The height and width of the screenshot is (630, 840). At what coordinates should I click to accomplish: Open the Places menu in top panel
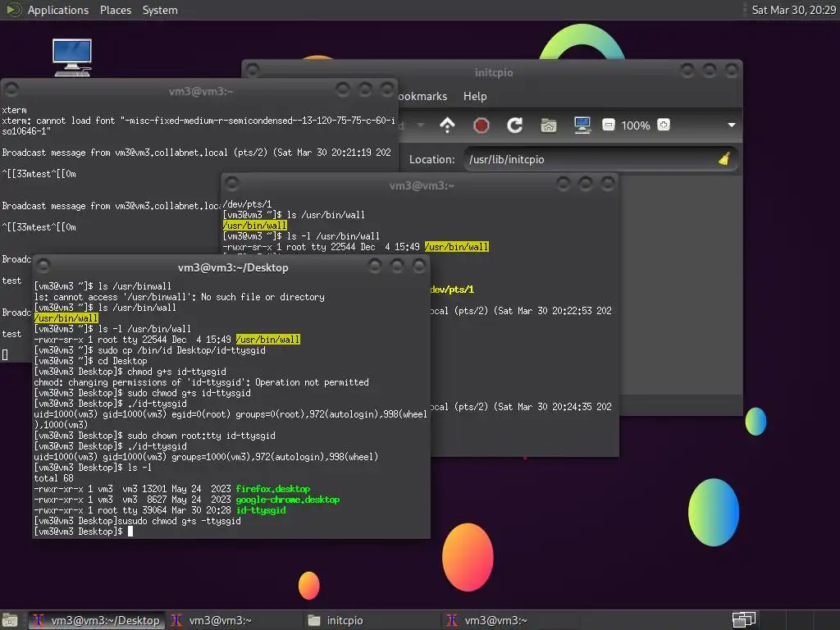point(115,10)
